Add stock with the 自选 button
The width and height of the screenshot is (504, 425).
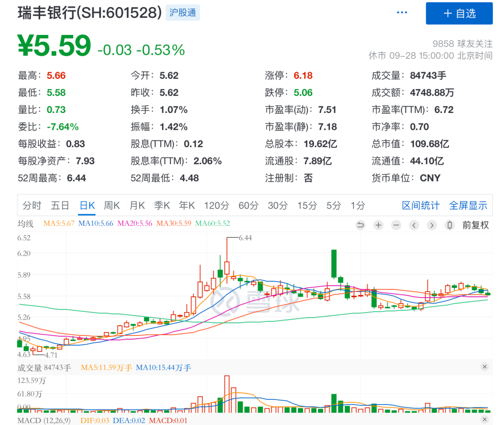pyautogui.click(x=459, y=13)
